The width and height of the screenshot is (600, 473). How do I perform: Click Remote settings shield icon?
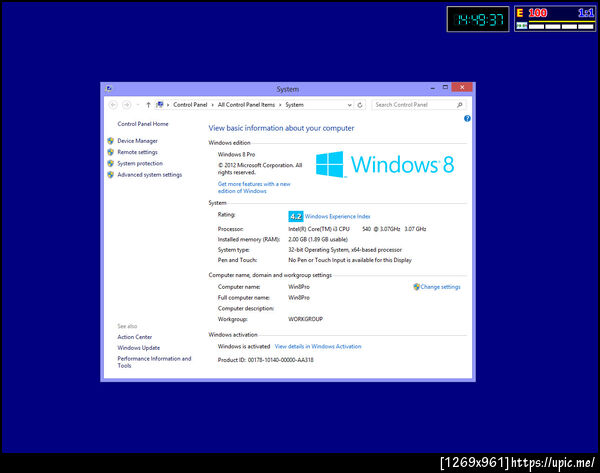111,152
